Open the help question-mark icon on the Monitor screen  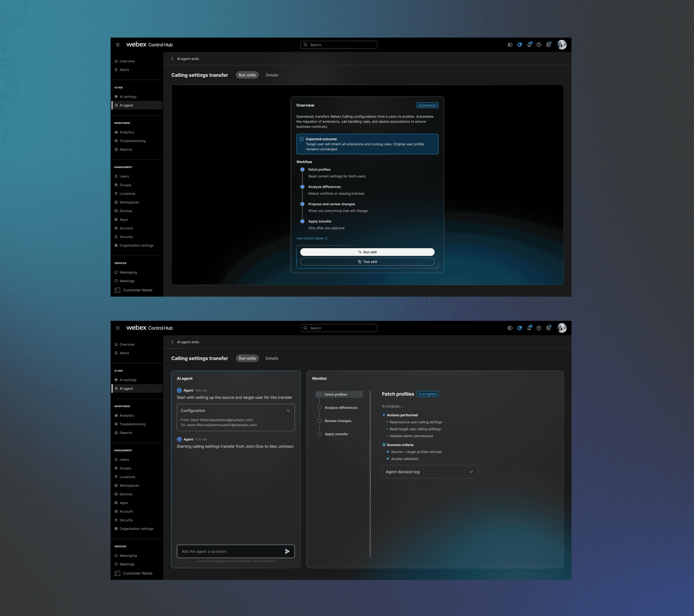[x=539, y=328]
